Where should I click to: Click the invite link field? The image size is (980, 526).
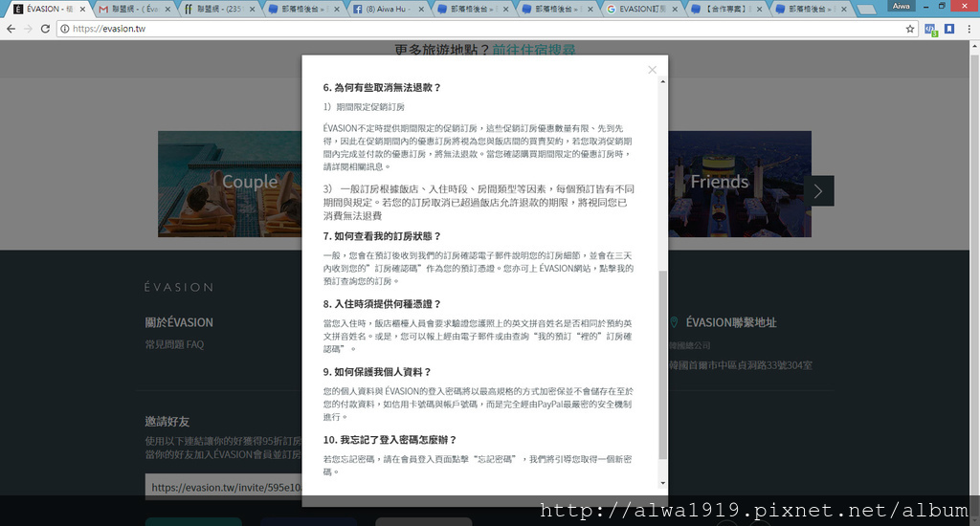[224, 488]
